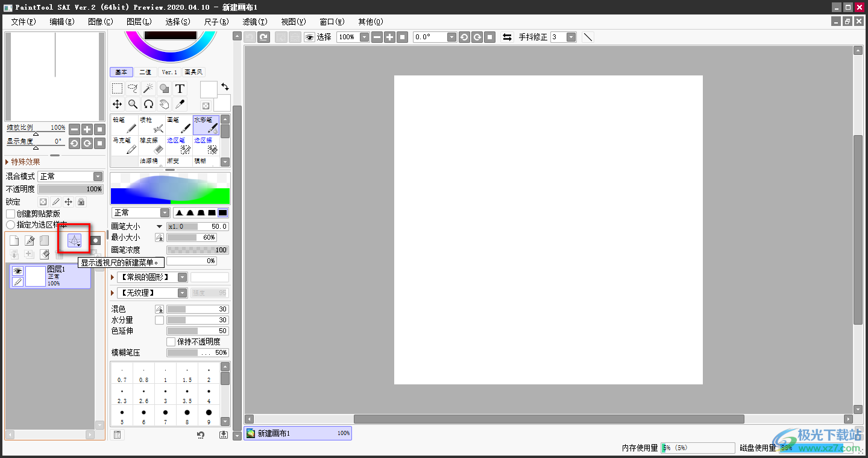868x458 pixels.
Task: Open the 尺子 menu
Action: pyautogui.click(x=216, y=21)
